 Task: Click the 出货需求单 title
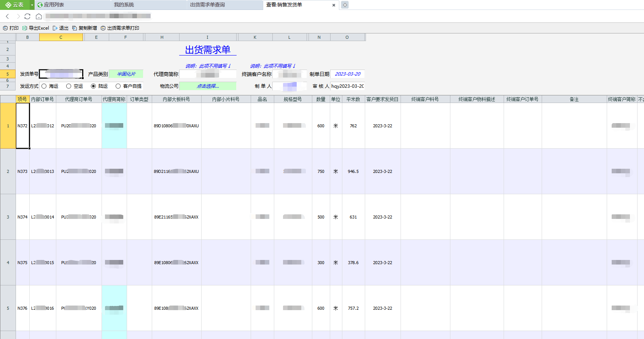coord(208,50)
